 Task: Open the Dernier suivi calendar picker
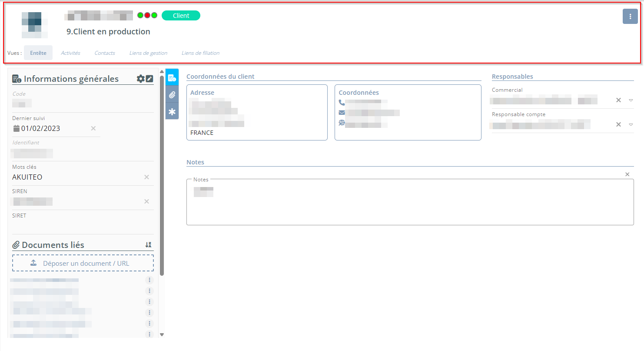(x=17, y=128)
